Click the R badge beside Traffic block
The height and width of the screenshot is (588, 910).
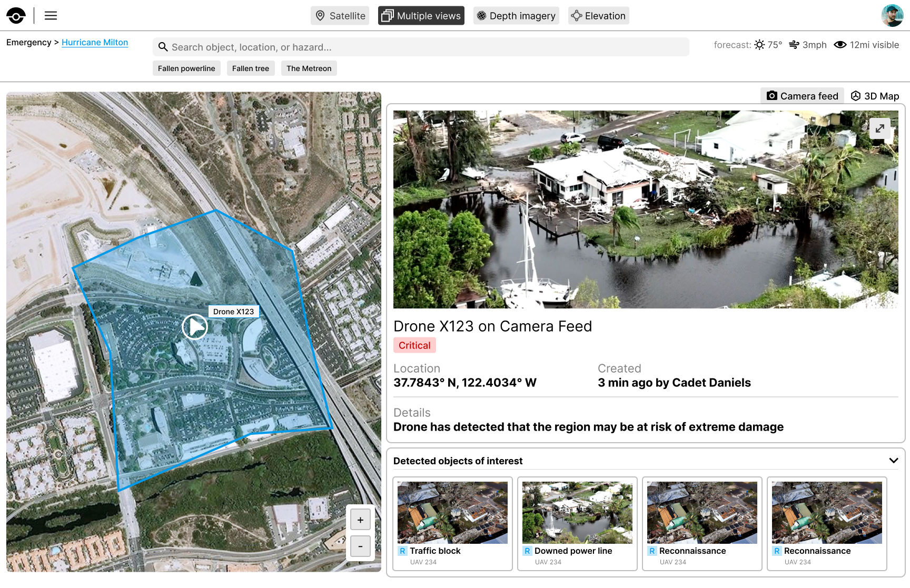[403, 551]
